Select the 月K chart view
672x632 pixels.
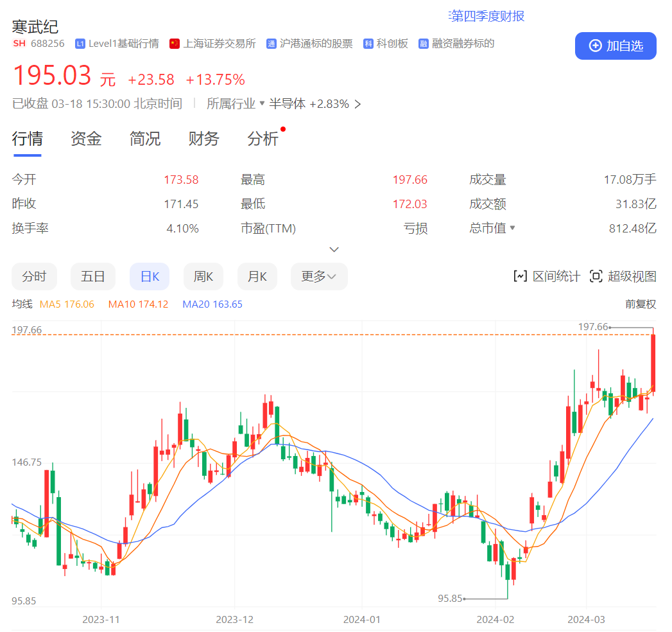click(x=257, y=276)
